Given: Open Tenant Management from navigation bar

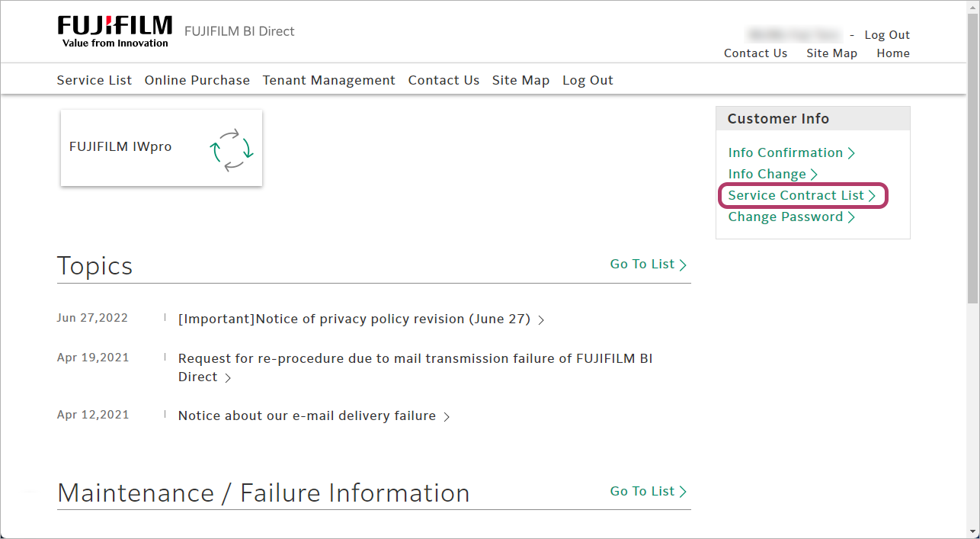Looking at the screenshot, I should pyautogui.click(x=328, y=80).
